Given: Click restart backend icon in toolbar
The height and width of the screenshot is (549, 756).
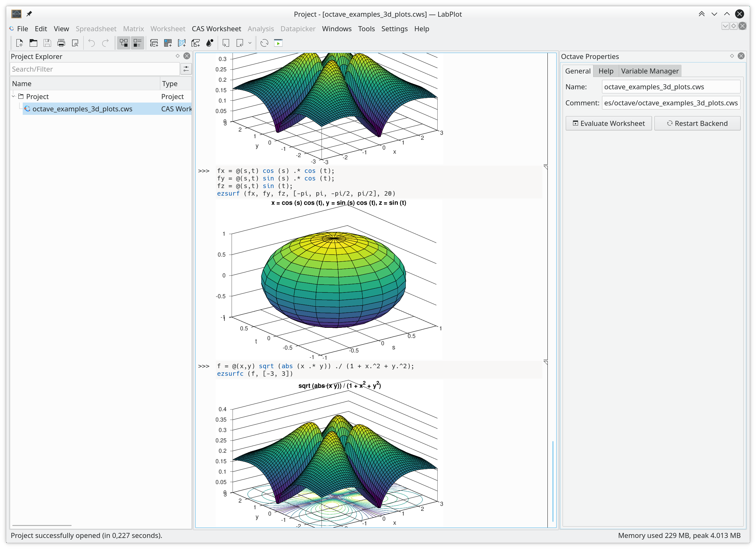Looking at the screenshot, I should 264,43.
